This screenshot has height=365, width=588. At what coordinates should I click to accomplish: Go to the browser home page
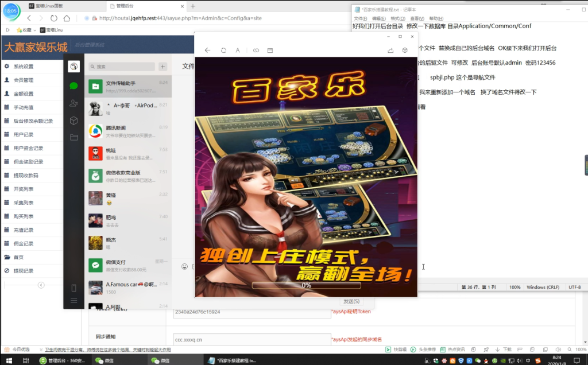(x=67, y=18)
